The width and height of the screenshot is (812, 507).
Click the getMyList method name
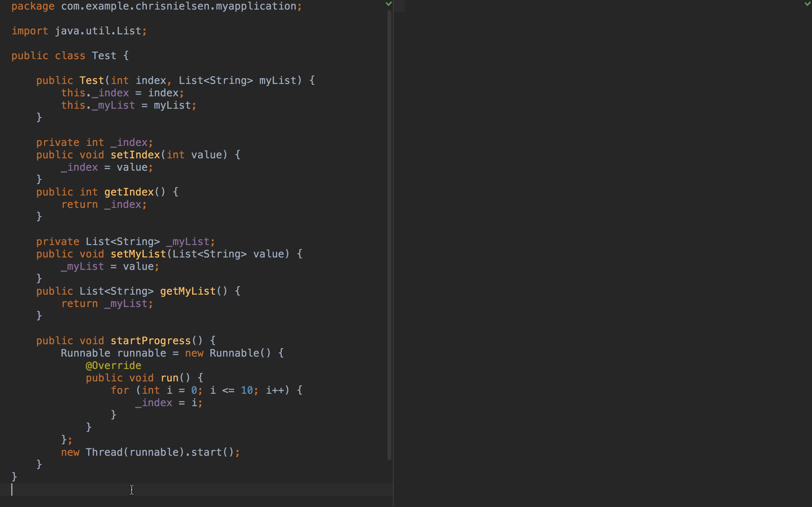point(188,292)
